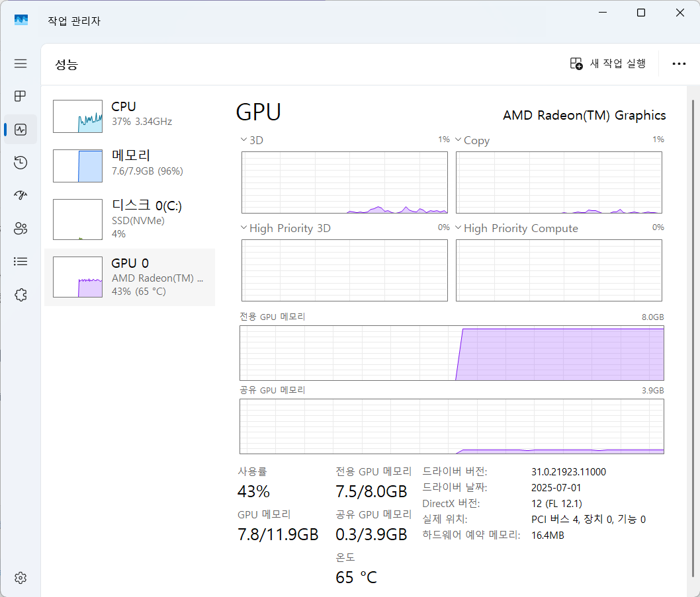
Task: Click driver date 2025-07-01
Action: (556, 488)
